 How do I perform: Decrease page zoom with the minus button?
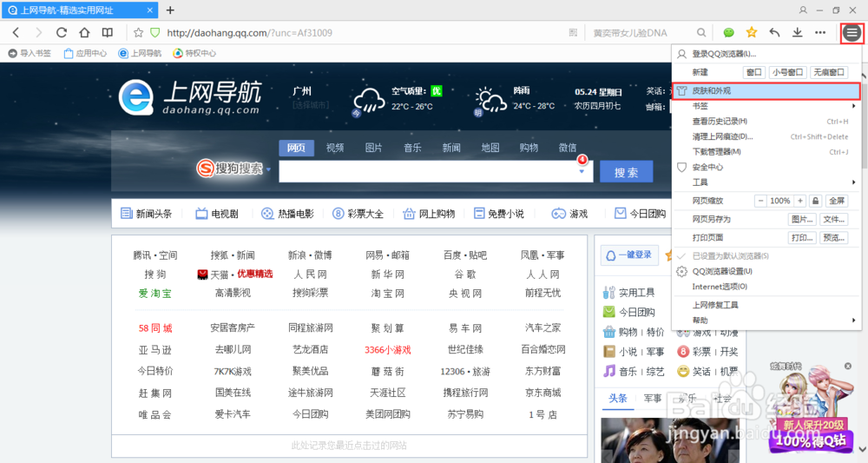point(760,201)
